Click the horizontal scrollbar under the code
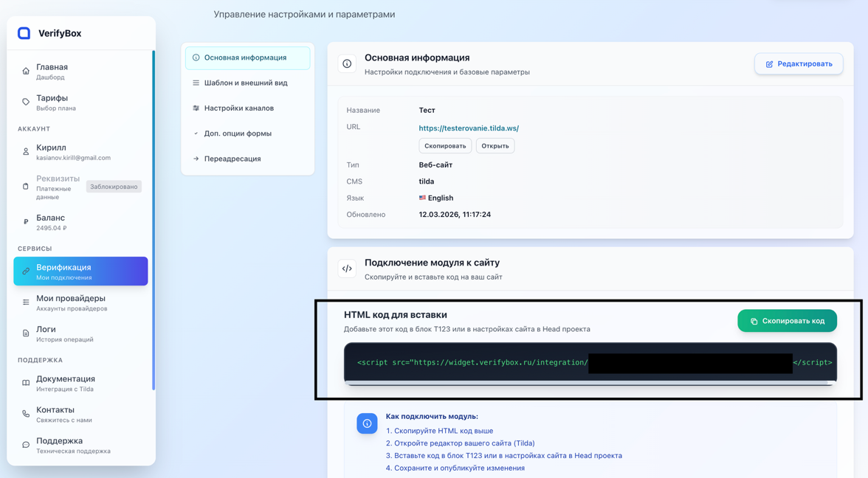Screen dimensions: 868x478 click(587, 383)
